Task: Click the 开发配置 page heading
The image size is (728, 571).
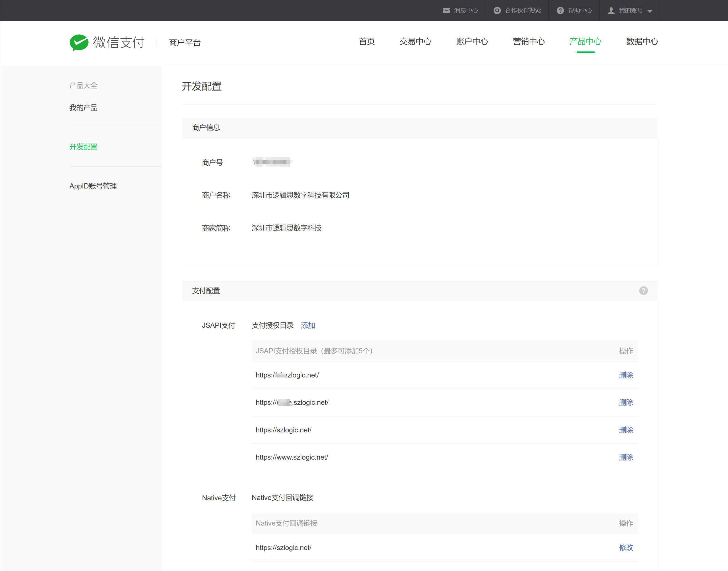Action: click(x=201, y=86)
